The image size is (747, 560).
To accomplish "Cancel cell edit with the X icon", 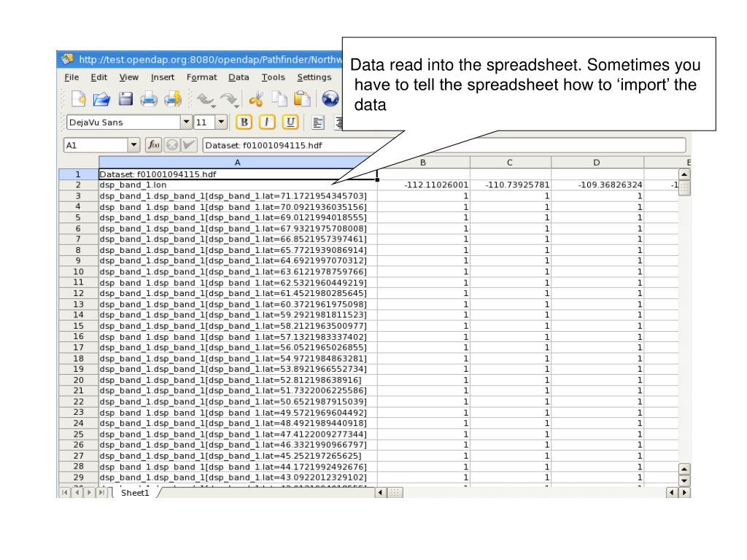I will tap(172, 145).
